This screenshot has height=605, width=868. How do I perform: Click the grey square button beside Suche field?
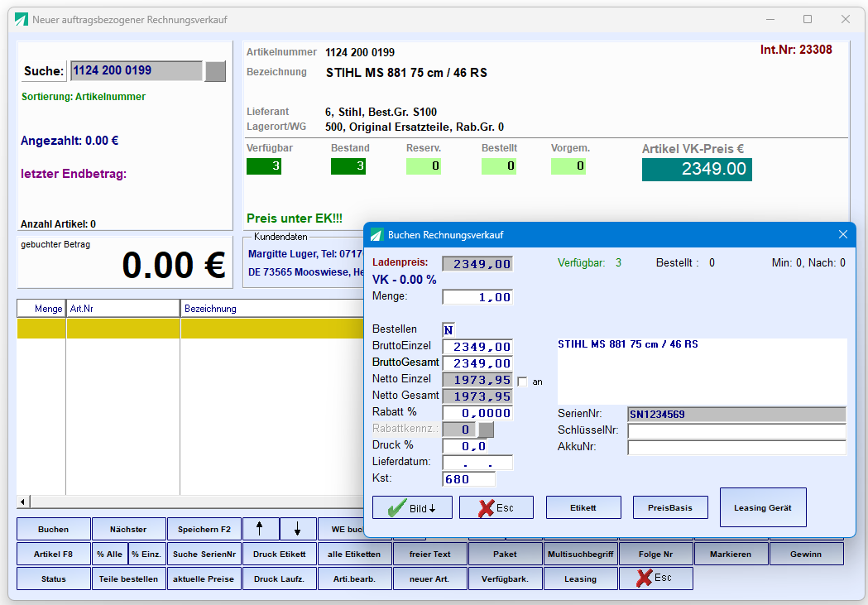coord(215,71)
